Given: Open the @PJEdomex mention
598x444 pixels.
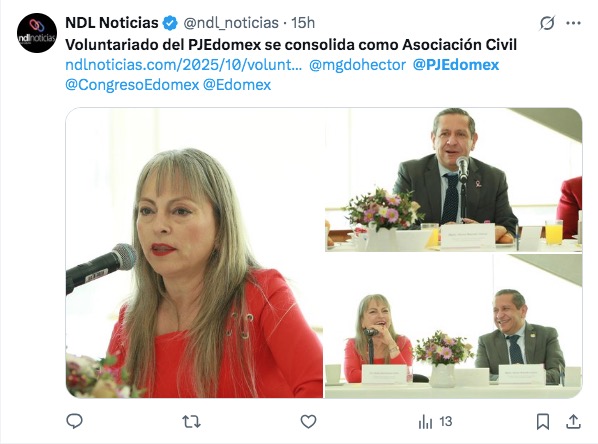Looking at the screenshot, I should click(x=456, y=65).
